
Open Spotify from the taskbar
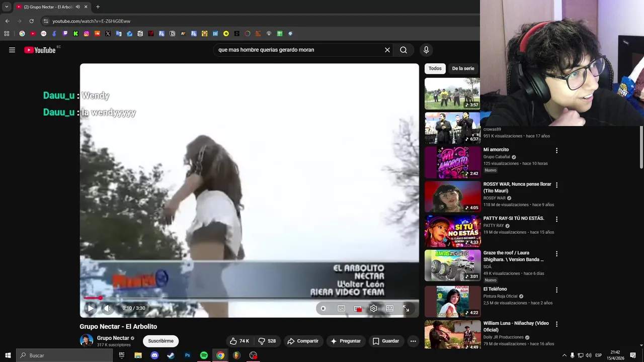pos(204,355)
